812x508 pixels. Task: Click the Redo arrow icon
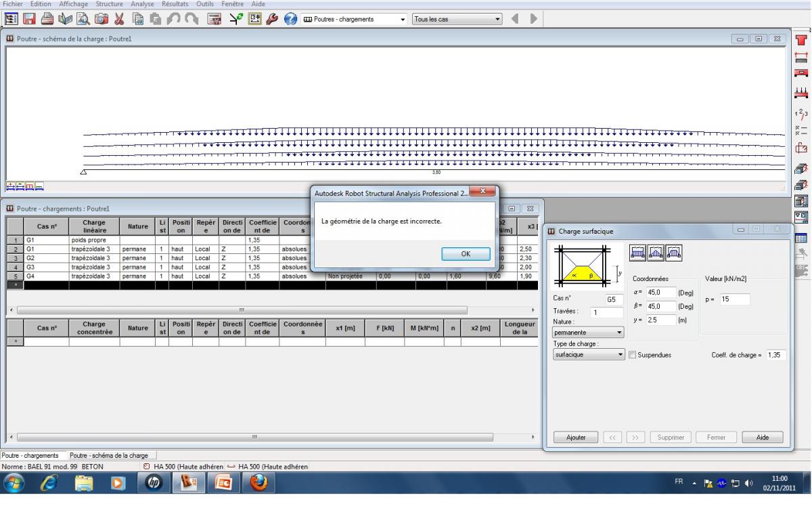pyautogui.click(x=192, y=20)
